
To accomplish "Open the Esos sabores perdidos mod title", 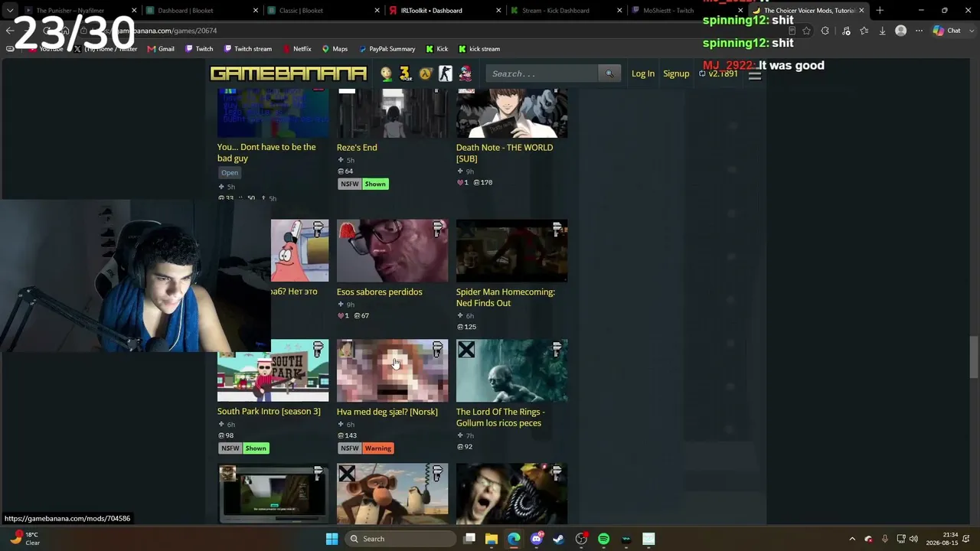I will point(379,292).
